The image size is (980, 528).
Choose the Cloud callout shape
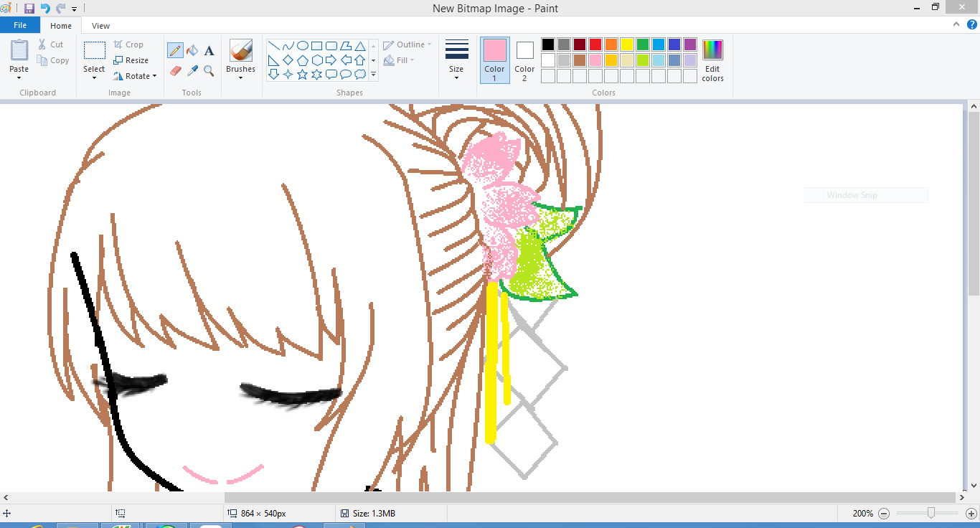tap(360, 74)
